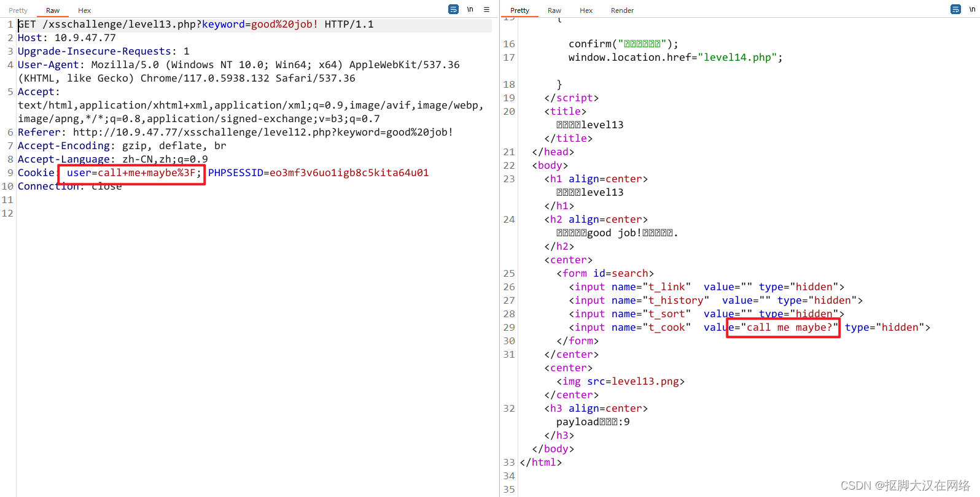The width and height of the screenshot is (980, 497).
Task: Click window.location.href="level14.php" line
Action: 676,58
